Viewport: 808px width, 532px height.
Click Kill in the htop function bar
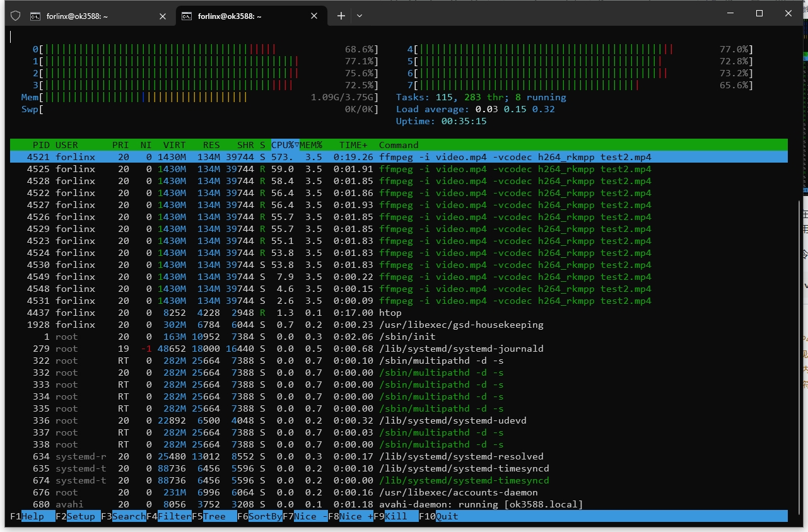pos(397,516)
